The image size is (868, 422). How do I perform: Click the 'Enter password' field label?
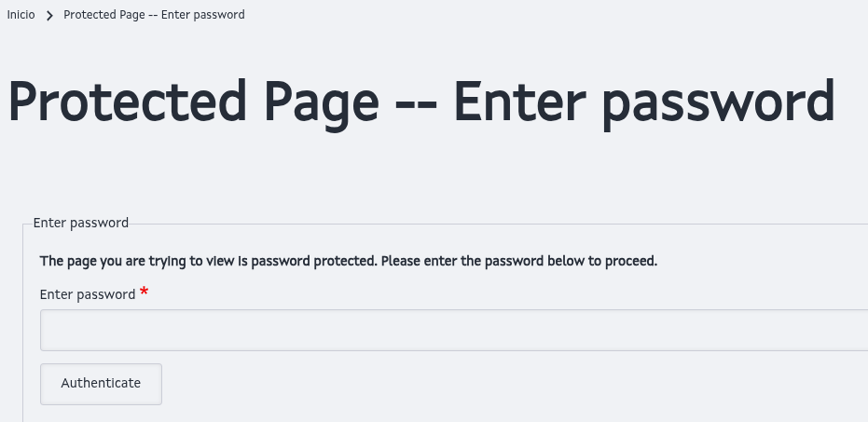point(88,294)
